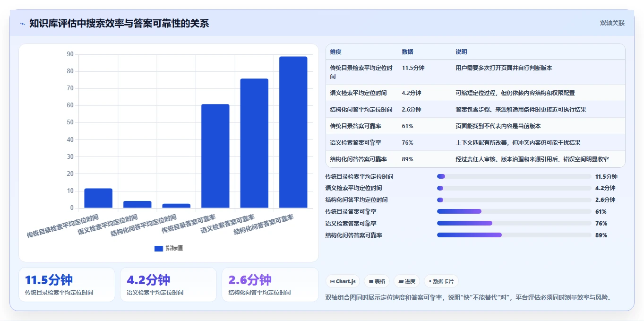Select table cell 2.6分钟
The image size is (644, 321).
pos(412,109)
